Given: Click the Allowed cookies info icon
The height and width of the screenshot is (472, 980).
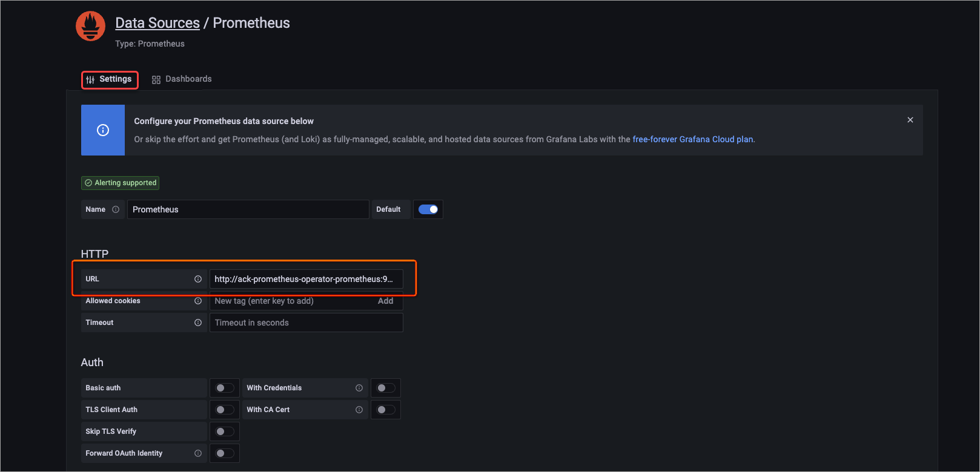Looking at the screenshot, I should pyautogui.click(x=198, y=301).
